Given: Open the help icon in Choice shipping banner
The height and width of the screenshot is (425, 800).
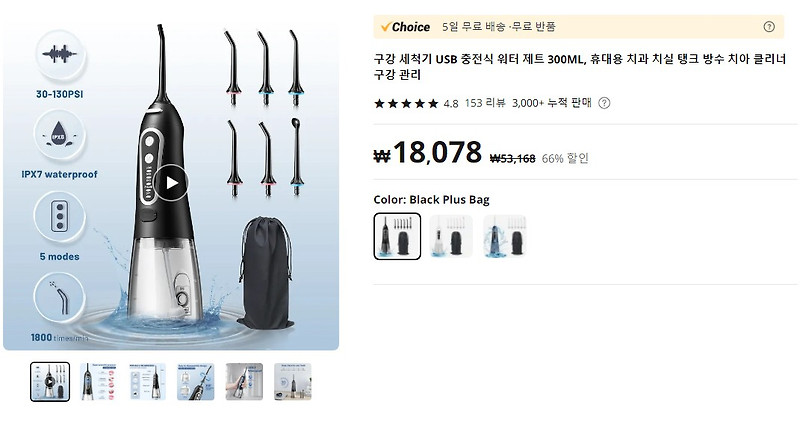Looking at the screenshot, I should (769, 27).
